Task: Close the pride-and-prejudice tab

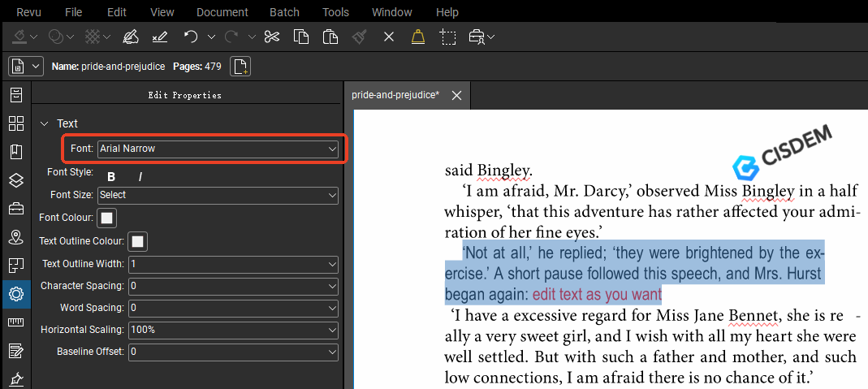Action: coord(456,95)
